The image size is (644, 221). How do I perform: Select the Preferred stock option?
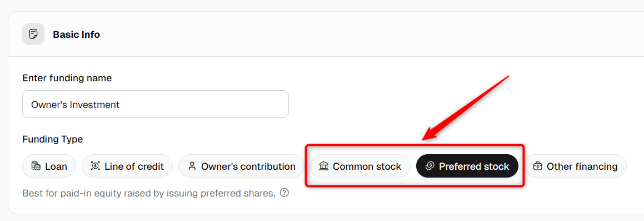coord(467,166)
